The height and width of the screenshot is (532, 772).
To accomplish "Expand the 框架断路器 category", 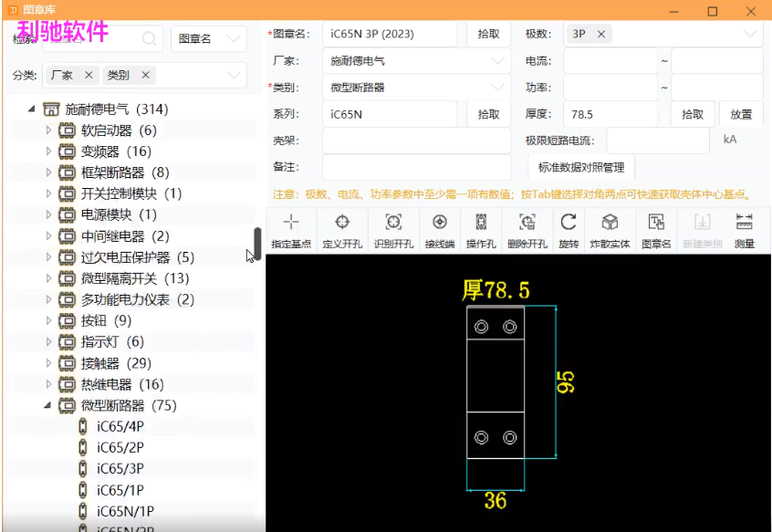I will [x=48, y=172].
